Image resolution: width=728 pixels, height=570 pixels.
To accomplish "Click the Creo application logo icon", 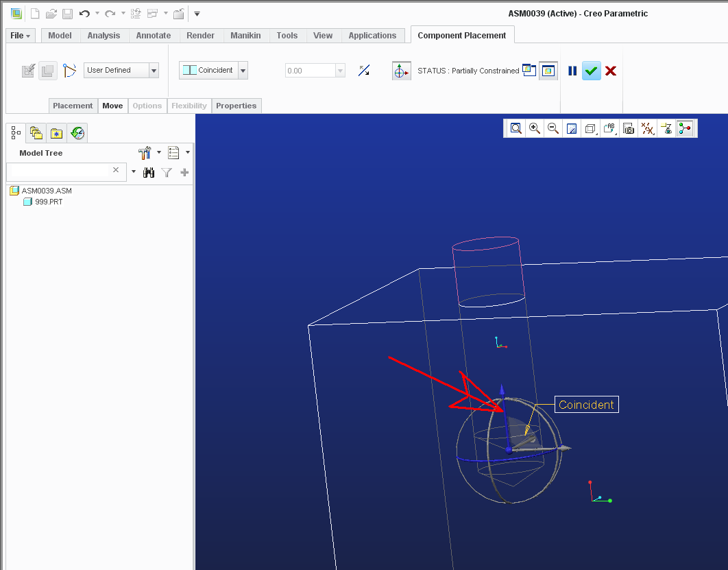I will 16,14.
